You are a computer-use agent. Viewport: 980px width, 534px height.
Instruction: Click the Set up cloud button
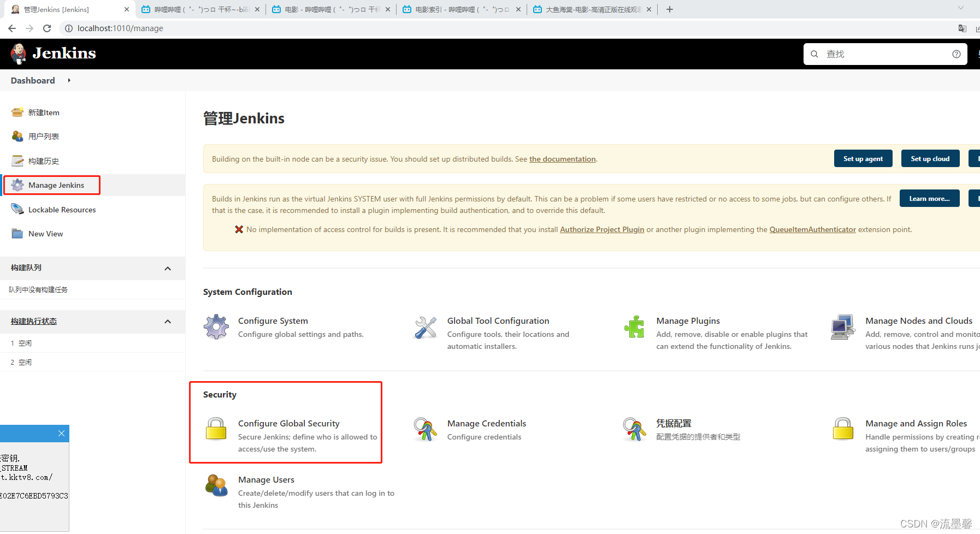[x=930, y=159]
